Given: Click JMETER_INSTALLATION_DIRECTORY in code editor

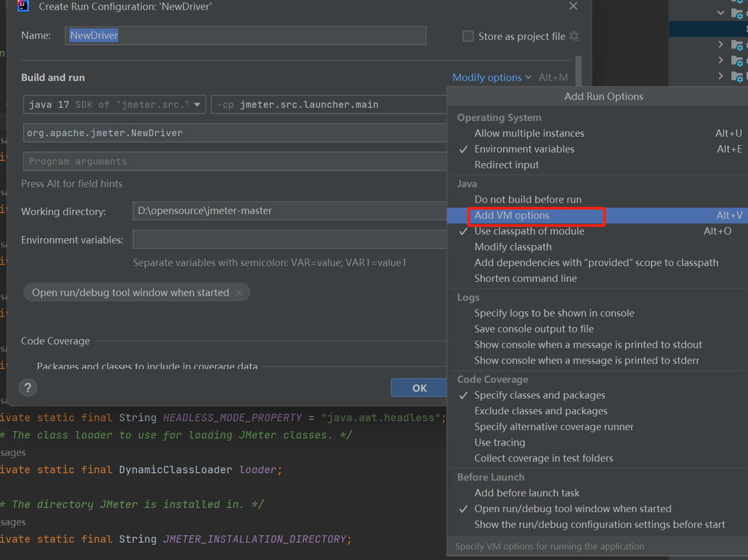Looking at the screenshot, I should 255,539.
